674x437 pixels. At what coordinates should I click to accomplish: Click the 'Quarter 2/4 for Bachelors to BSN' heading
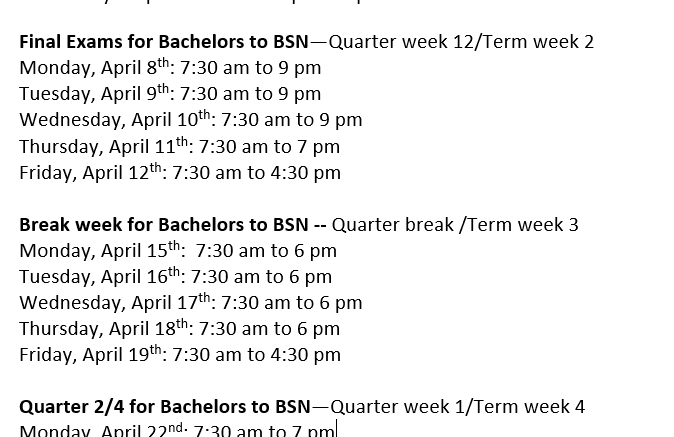coord(165,407)
